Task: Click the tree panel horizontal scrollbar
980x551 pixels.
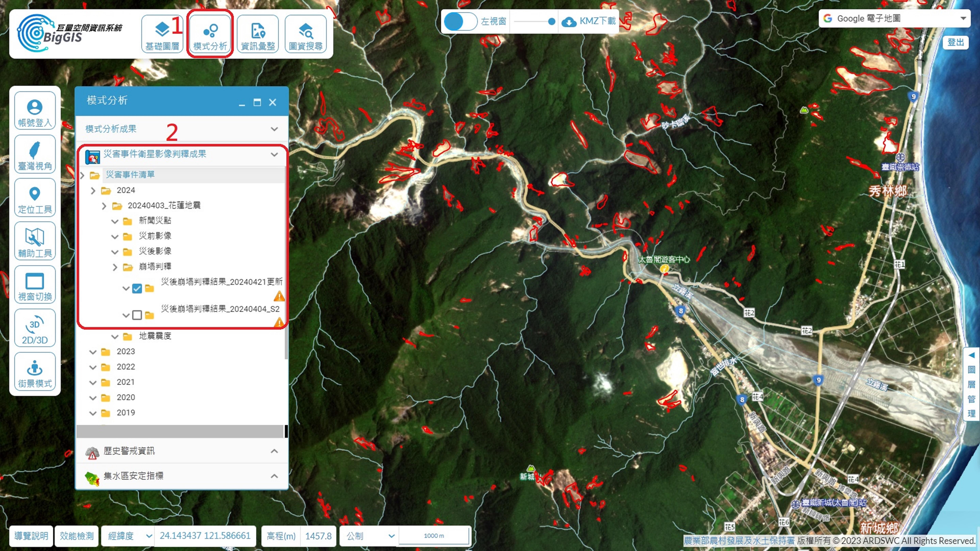Action: click(180, 431)
